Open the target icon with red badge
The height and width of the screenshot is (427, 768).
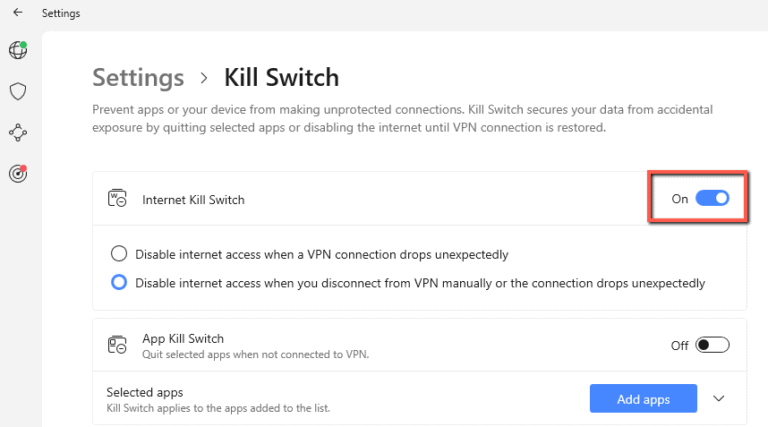click(x=17, y=173)
